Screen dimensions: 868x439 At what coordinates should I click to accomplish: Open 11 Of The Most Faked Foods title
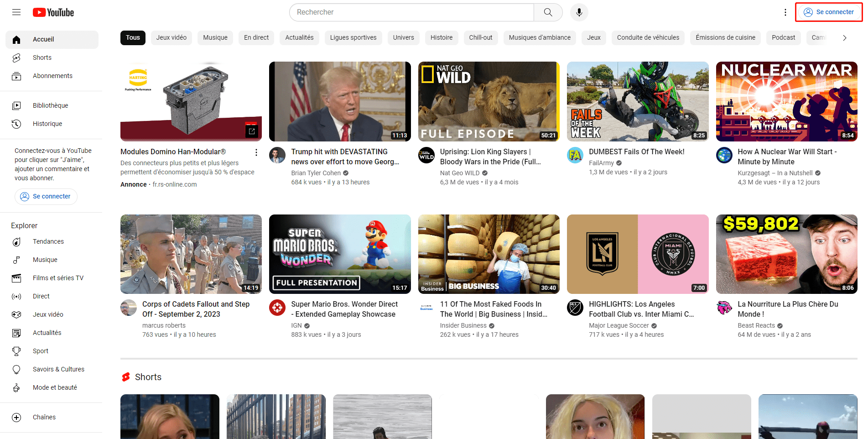494,309
